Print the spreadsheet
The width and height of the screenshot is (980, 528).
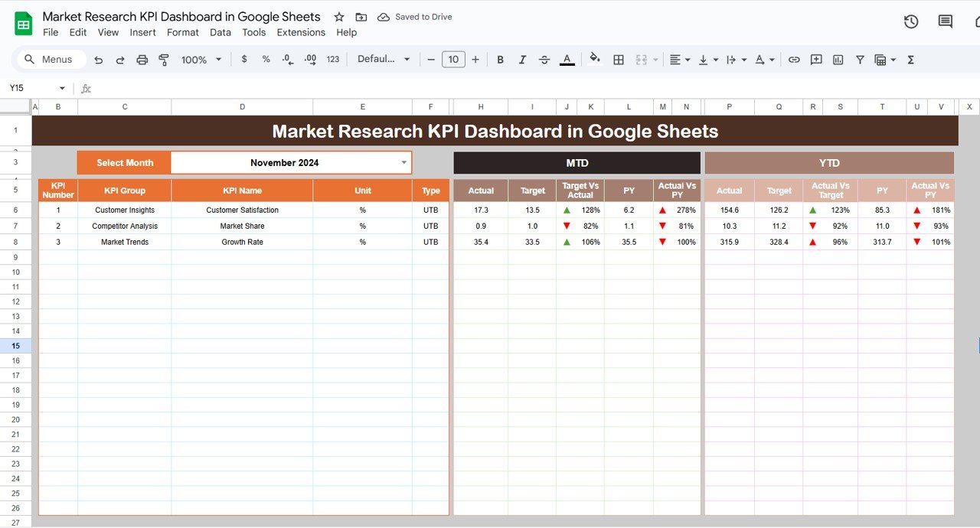coord(142,60)
